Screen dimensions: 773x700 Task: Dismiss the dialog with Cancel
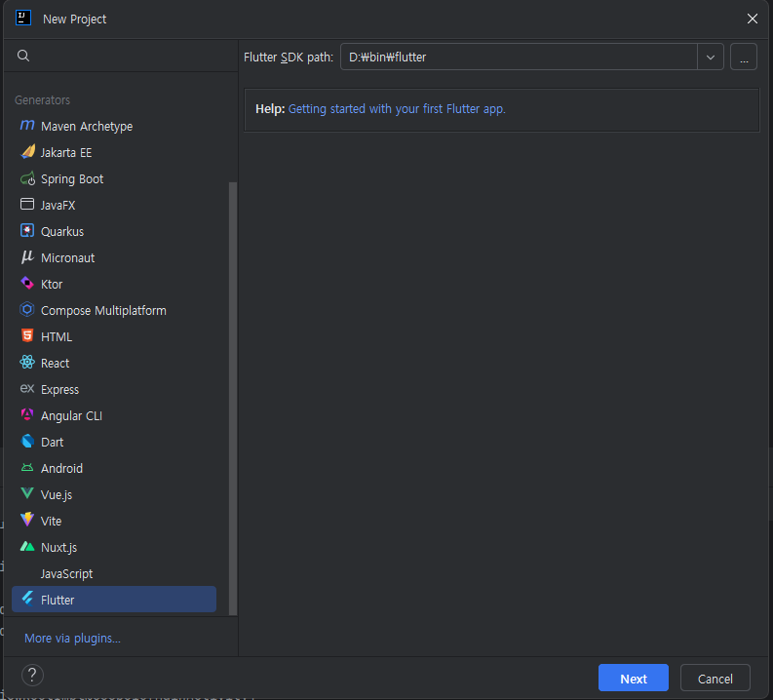[715, 679]
